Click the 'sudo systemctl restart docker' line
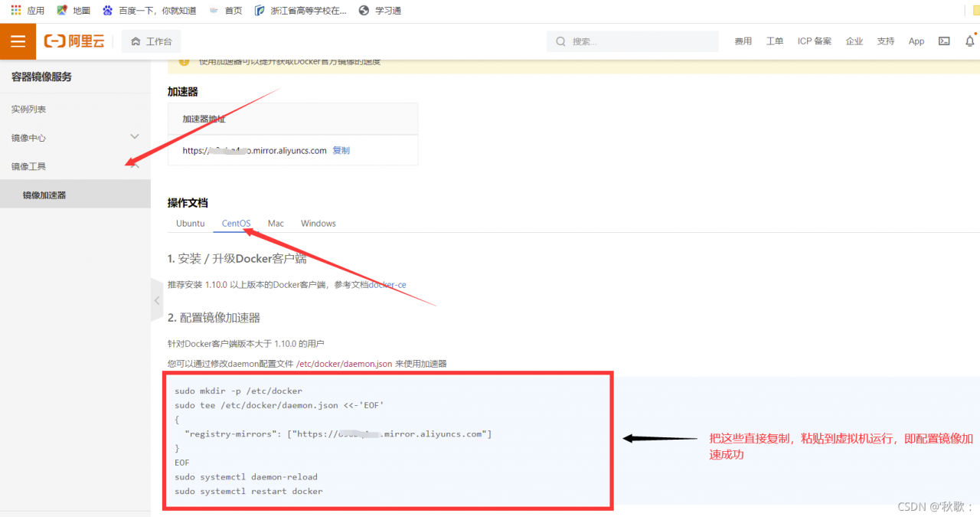980x517 pixels. 249,491
